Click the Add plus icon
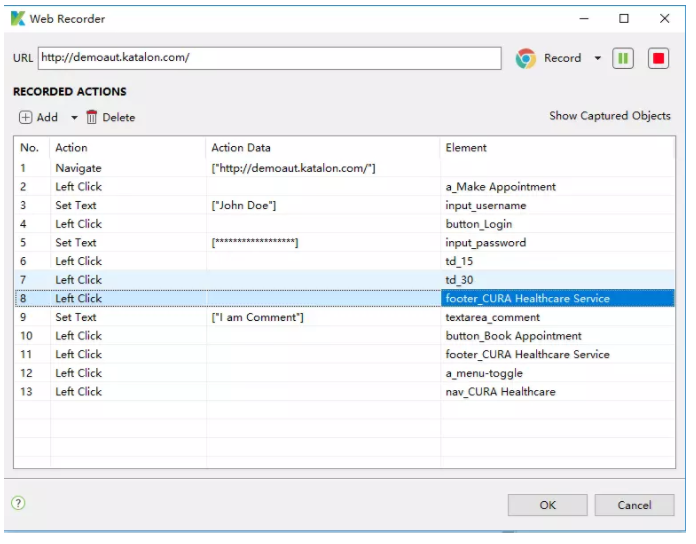Viewport: 696px width, 544px height. pyautogui.click(x=25, y=117)
